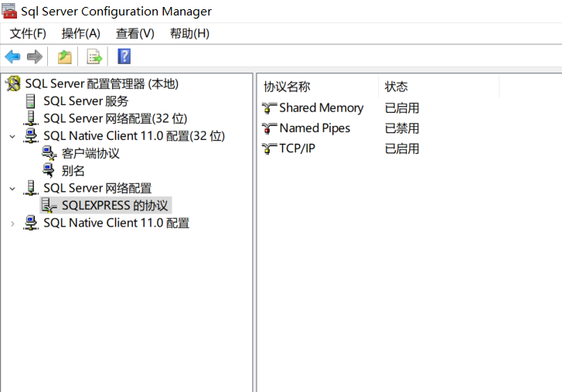
Task: Click the 已启用 status of TCP/IP
Action: click(x=402, y=148)
